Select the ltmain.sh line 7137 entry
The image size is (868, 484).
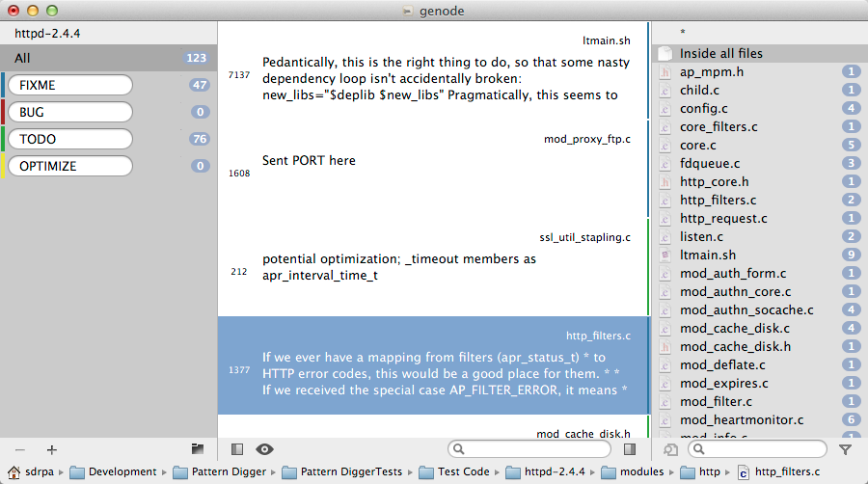(x=433, y=70)
